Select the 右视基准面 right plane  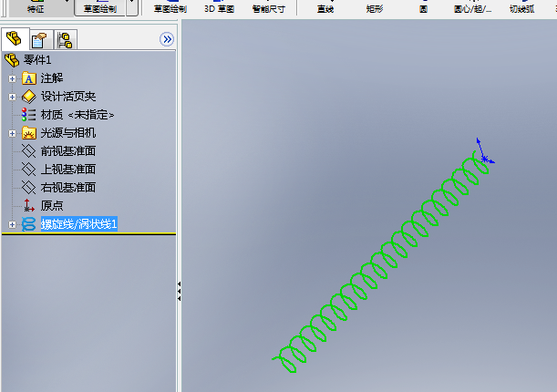pyautogui.click(x=68, y=187)
